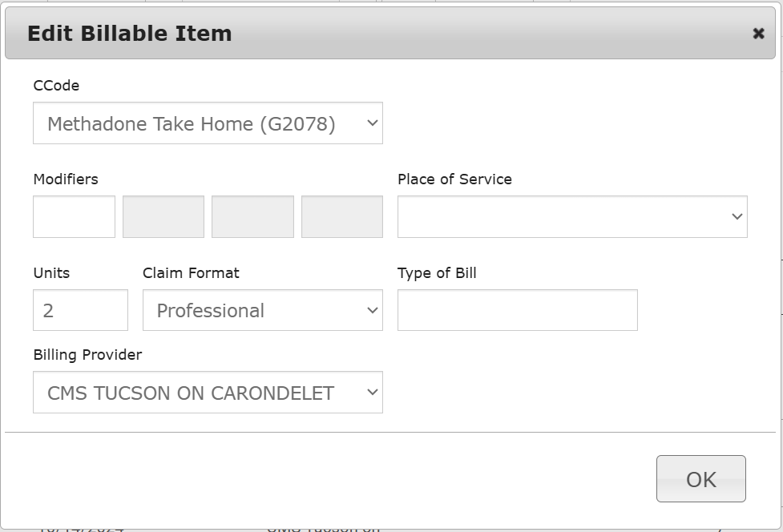The height and width of the screenshot is (532, 783).
Task: Focus the Type of Bill text field
Action: tap(517, 310)
